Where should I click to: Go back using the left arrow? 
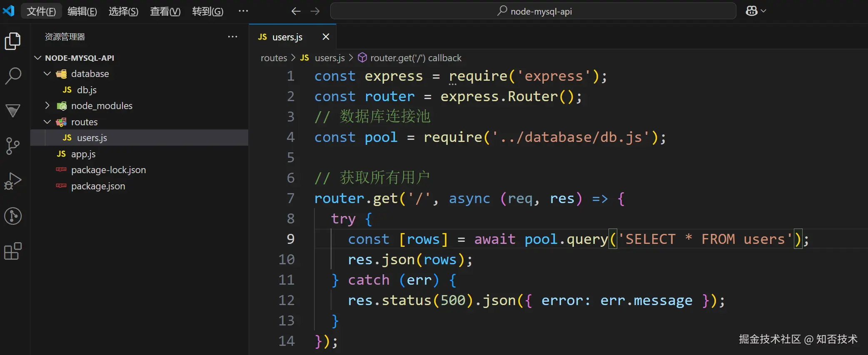296,11
